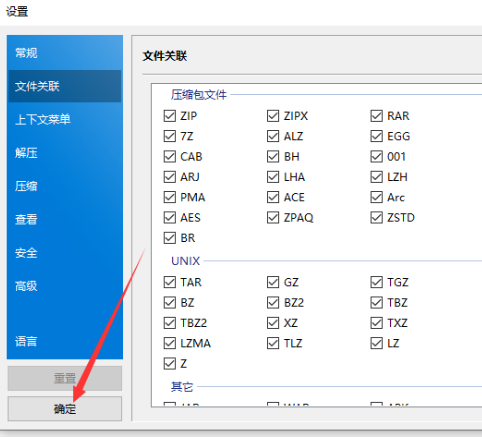Image resolution: width=482 pixels, height=438 pixels.
Task: Toggle the RAR checkbox
Action: pos(376,116)
